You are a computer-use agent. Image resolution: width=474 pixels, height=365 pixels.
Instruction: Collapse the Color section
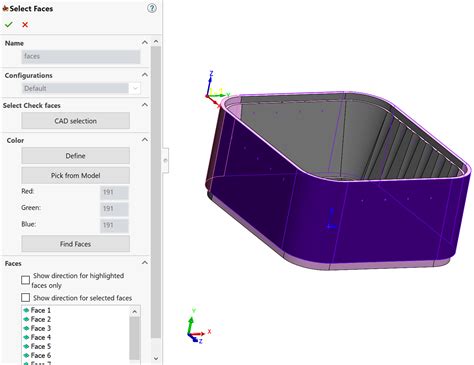[x=145, y=140]
